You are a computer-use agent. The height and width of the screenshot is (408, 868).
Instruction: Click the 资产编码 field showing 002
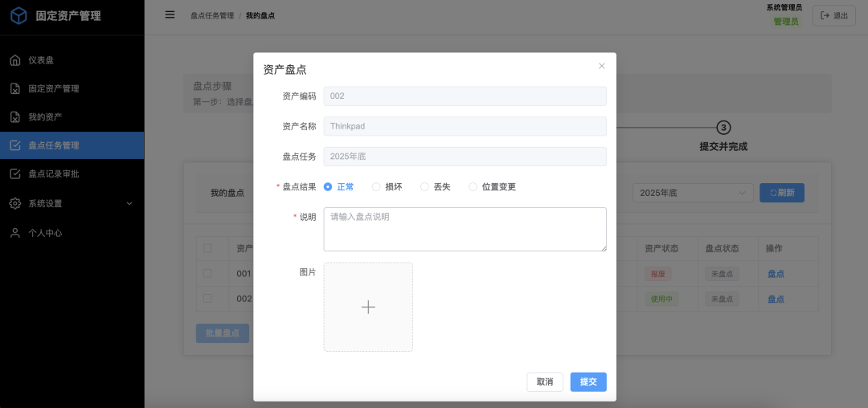(x=465, y=96)
